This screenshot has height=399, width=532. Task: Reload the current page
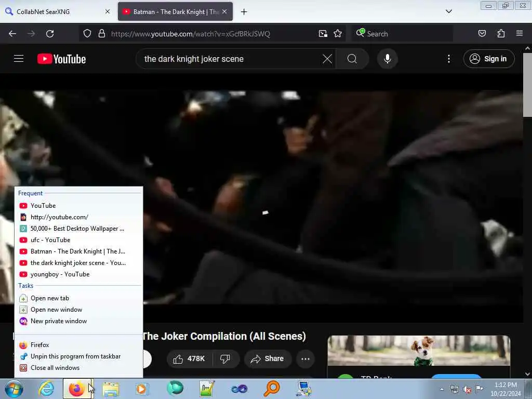[50, 34]
